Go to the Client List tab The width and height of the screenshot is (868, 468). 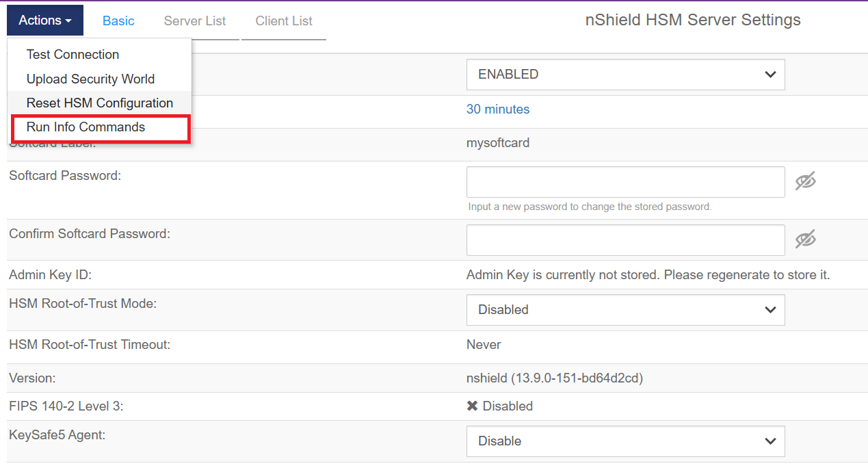point(284,21)
